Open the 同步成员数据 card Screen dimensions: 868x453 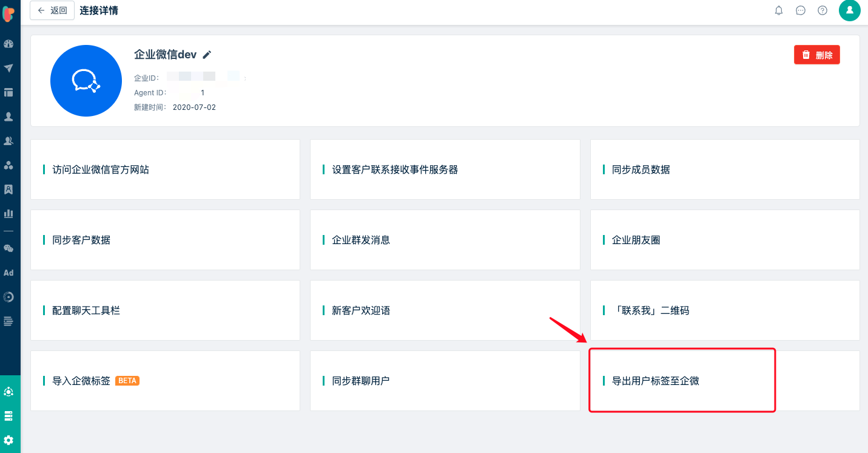coord(725,169)
